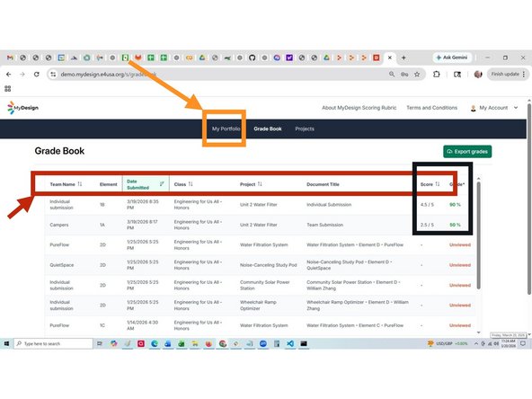
Task: Open the apps grid in bookmarks bar
Action: point(8,89)
